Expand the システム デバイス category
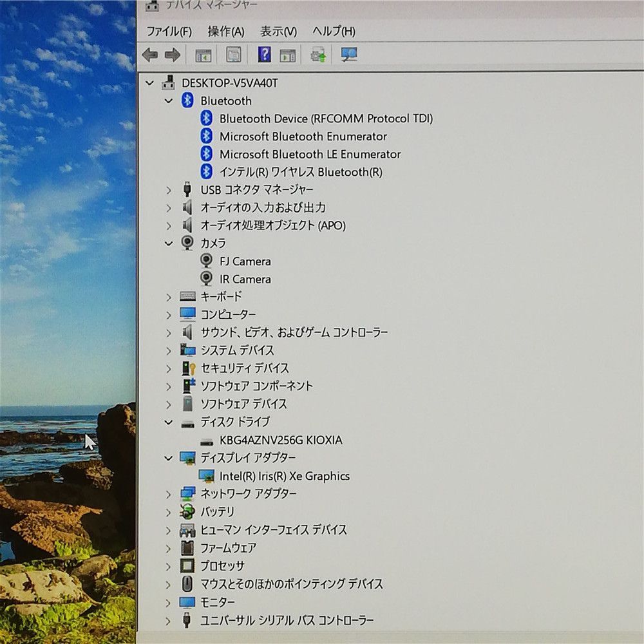The height and width of the screenshot is (644, 644). (168, 351)
